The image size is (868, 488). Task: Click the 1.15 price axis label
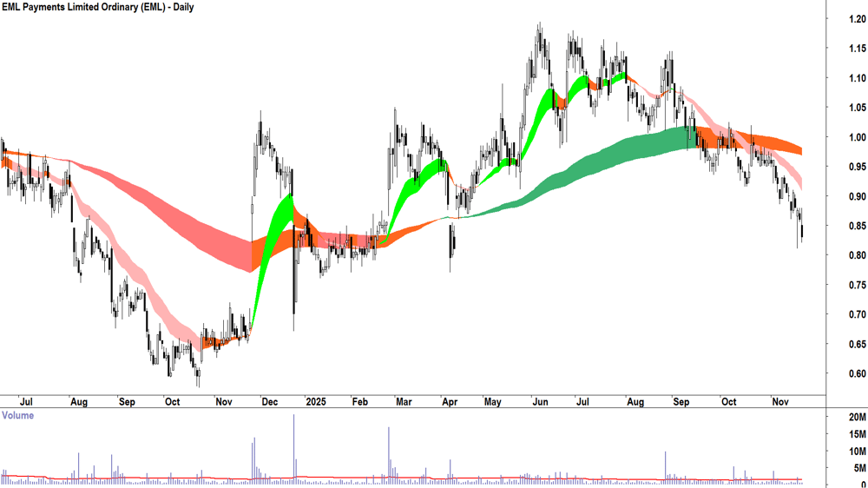tap(857, 48)
